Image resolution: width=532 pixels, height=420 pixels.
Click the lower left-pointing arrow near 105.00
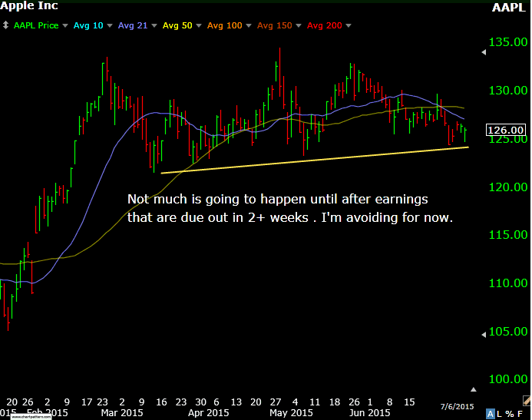(483, 334)
